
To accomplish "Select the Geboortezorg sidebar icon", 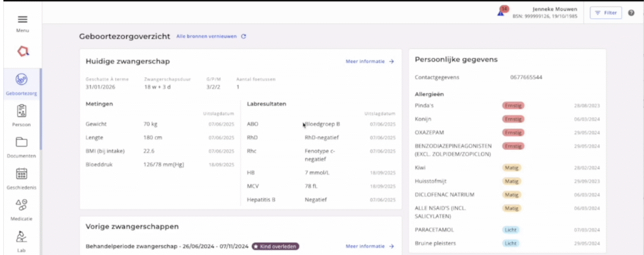I will 22,80.
